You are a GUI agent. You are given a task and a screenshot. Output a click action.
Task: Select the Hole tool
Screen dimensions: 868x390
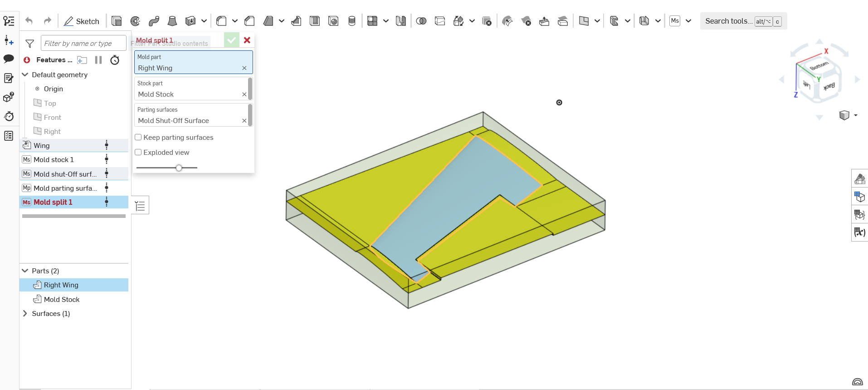tap(333, 21)
